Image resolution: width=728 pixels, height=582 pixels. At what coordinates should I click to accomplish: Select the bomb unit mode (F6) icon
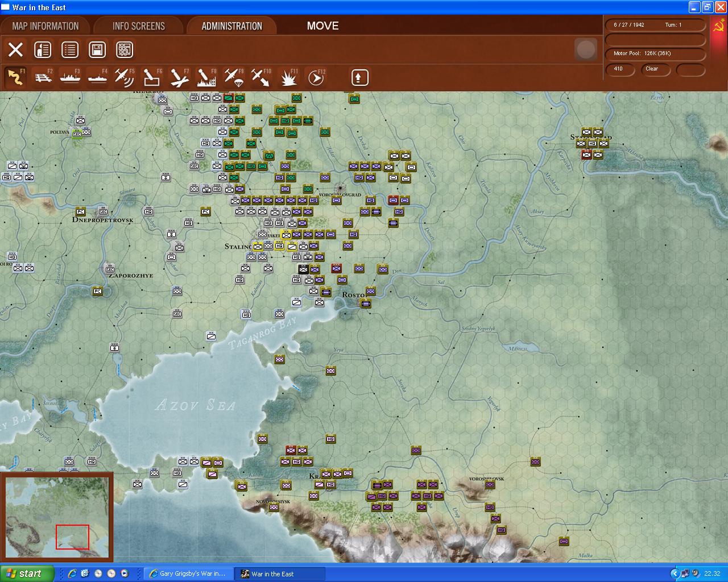click(x=152, y=77)
